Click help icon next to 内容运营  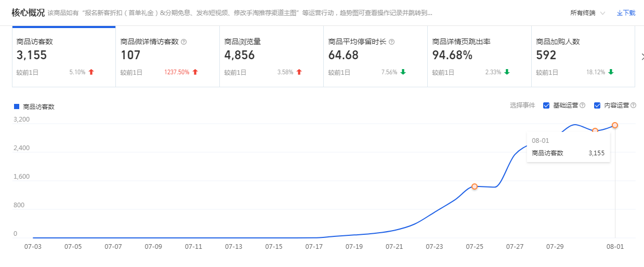tap(633, 105)
